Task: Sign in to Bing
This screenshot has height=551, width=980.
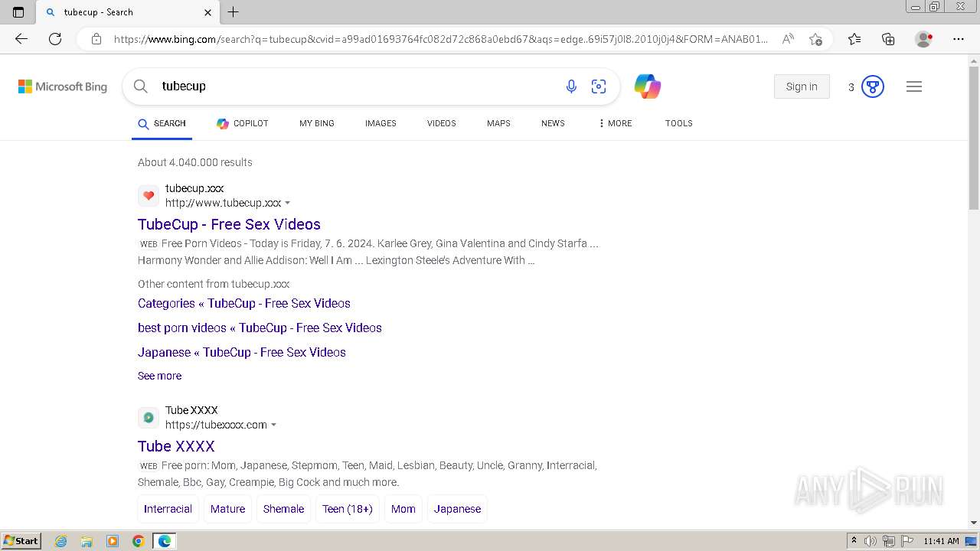Action: pos(802,86)
